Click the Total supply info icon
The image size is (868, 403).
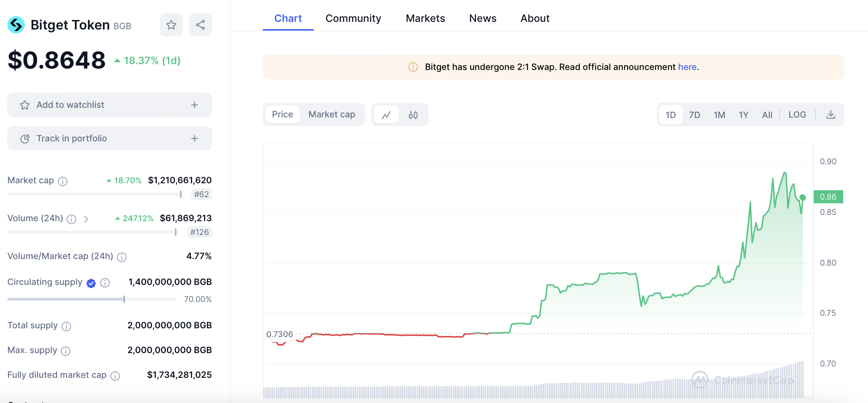click(x=66, y=326)
